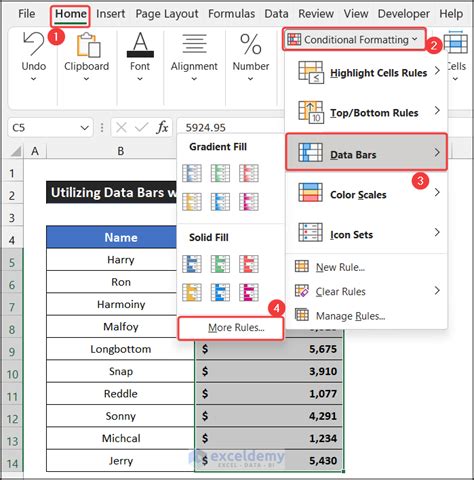Switch to the Data tab

tap(276, 14)
